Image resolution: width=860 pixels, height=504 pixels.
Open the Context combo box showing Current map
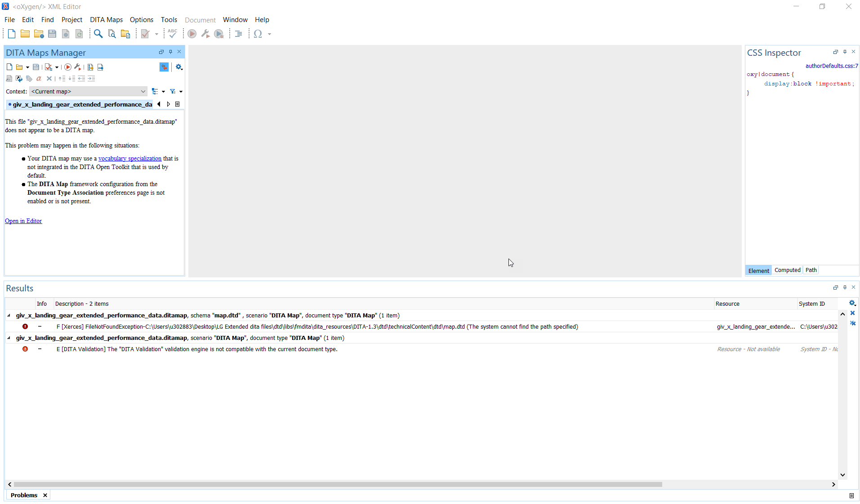click(89, 91)
